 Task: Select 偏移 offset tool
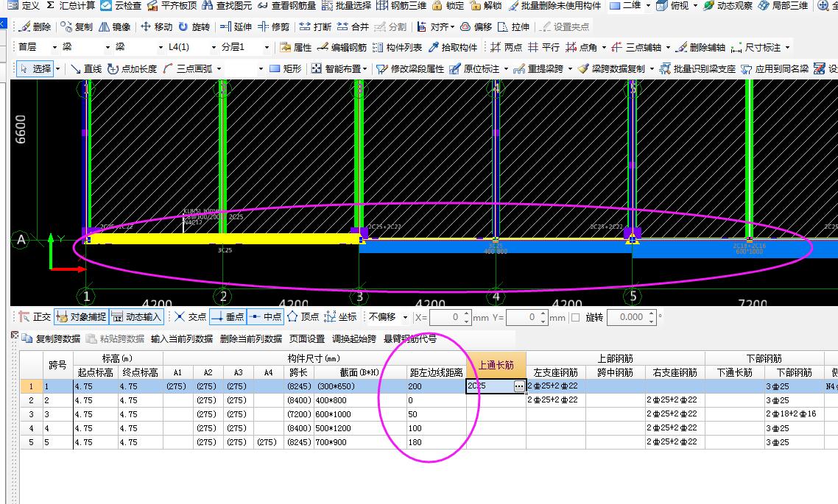[476, 26]
